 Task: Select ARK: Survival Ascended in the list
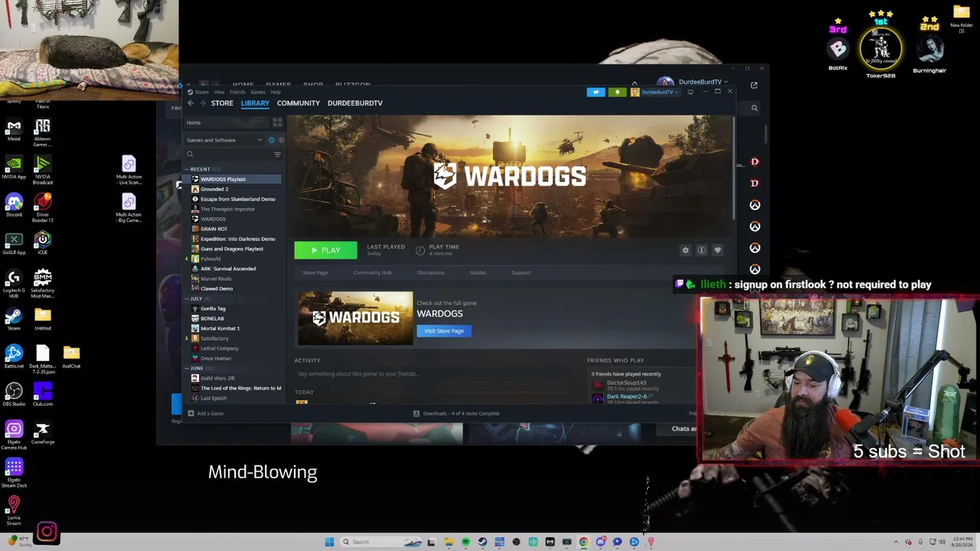[x=234, y=269]
